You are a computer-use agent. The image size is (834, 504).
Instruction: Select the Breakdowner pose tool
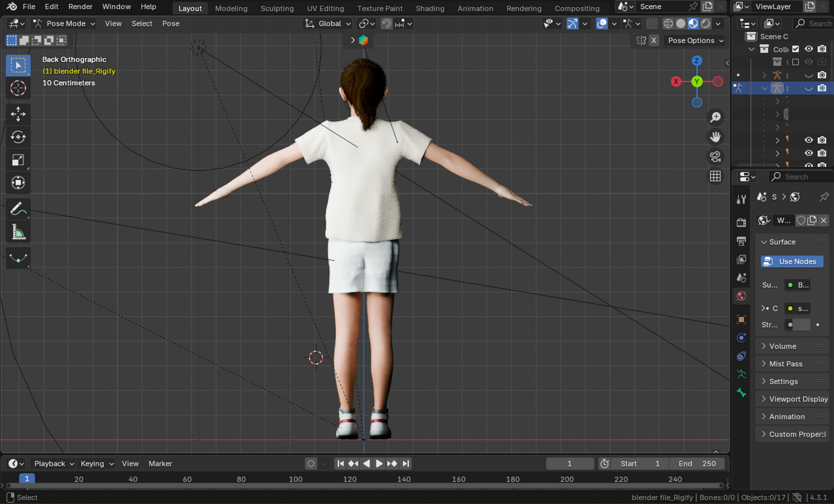coord(18,258)
